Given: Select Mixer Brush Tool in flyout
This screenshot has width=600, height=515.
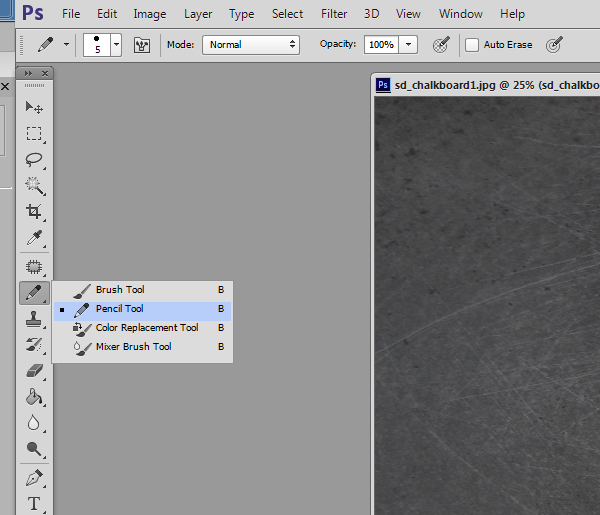Looking at the screenshot, I should point(133,347).
